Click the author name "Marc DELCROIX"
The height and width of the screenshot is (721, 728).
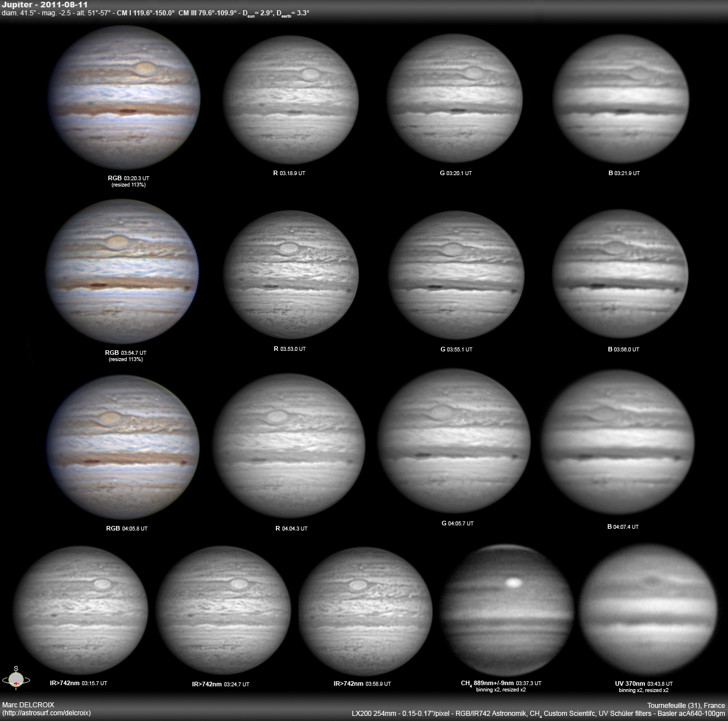28,705
